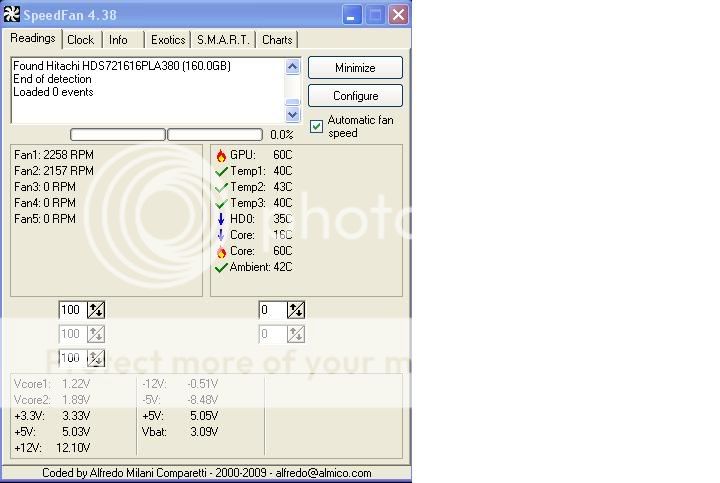Click the blue down arrow beside HD0
The width and height of the screenshot is (720, 483).
[x=221, y=219]
